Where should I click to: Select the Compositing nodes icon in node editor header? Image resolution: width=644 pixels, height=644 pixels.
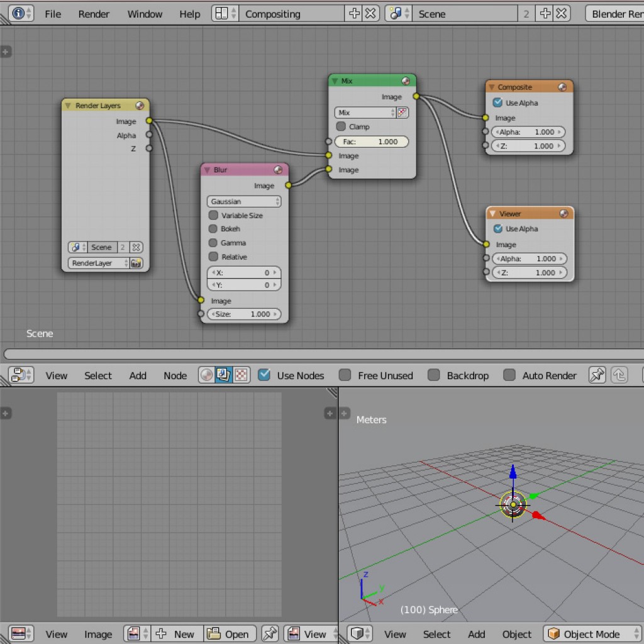tap(223, 375)
